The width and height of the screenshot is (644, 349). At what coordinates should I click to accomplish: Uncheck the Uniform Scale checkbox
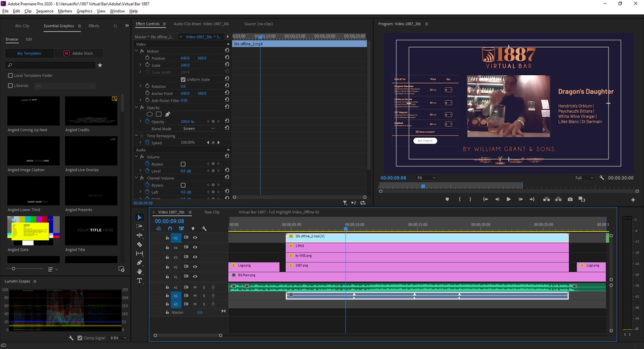click(x=183, y=79)
